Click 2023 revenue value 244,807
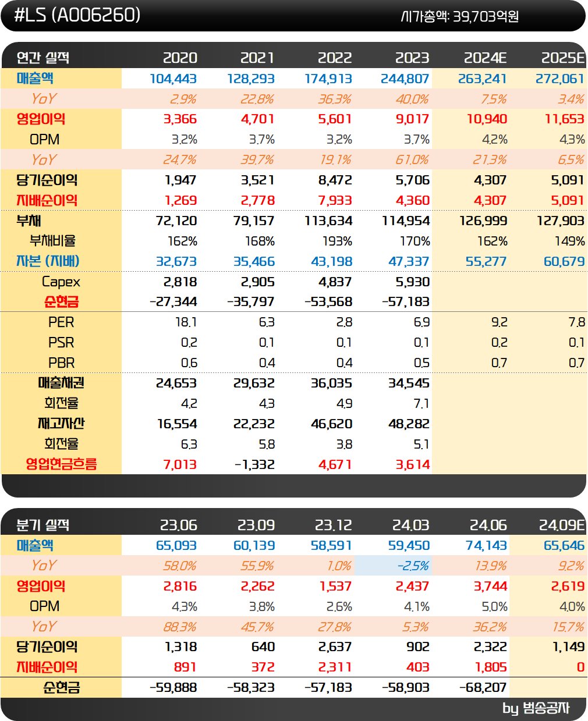 tap(405, 79)
